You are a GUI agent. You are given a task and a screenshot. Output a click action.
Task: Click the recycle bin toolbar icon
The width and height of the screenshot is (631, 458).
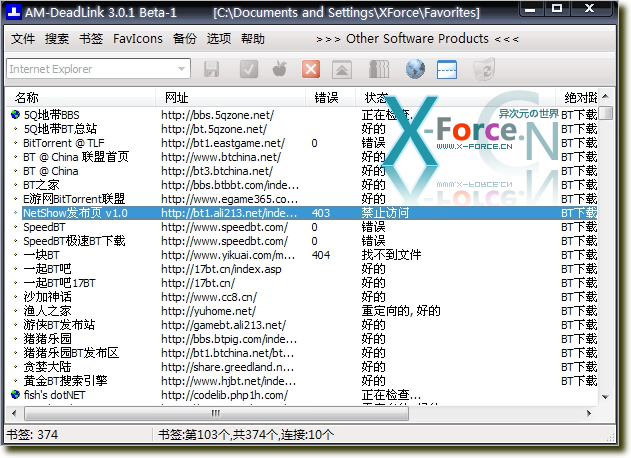(x=484, y=69)
